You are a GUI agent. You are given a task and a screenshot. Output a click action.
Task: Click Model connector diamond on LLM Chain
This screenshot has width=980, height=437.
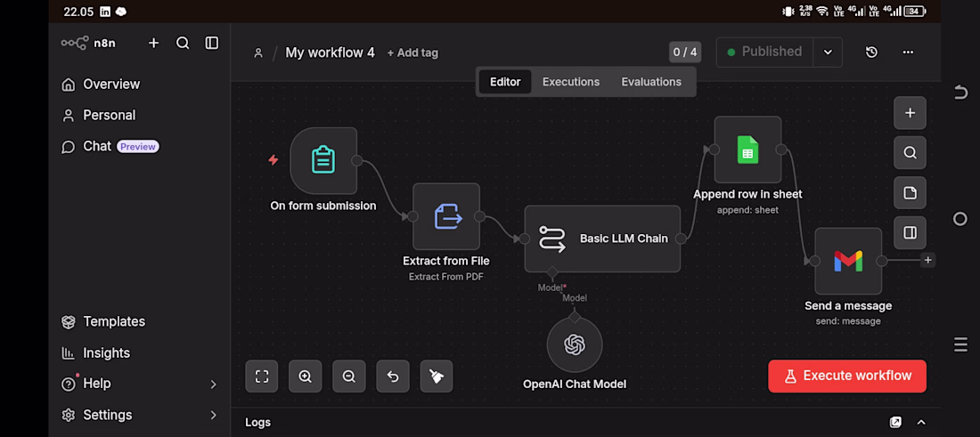click(551, 273)
